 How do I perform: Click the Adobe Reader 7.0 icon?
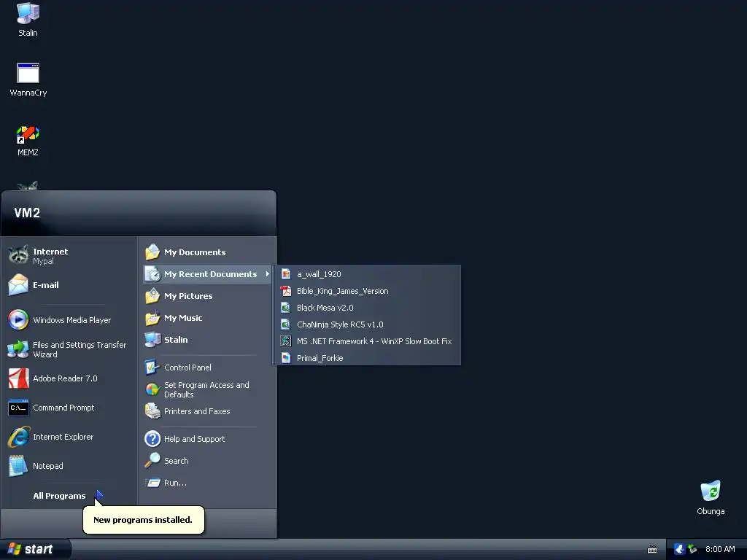(x=18, y=378)
